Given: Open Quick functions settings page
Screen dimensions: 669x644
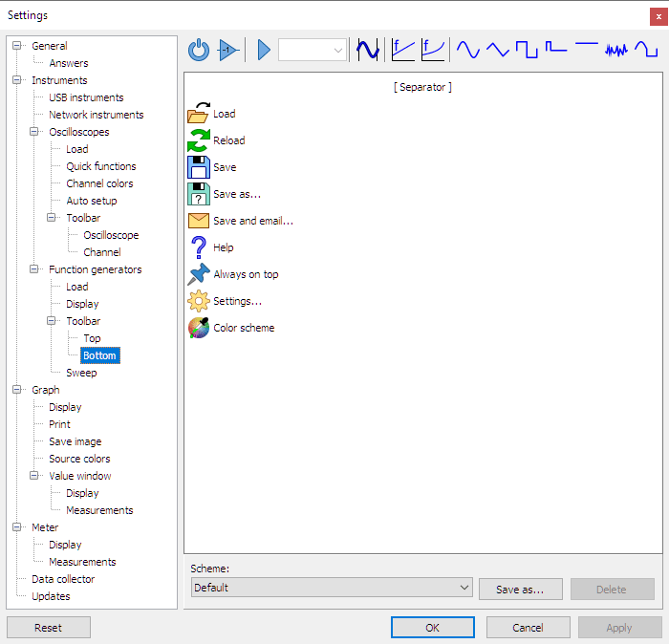Looking at the screenshot, I should [x=101, y=166].
